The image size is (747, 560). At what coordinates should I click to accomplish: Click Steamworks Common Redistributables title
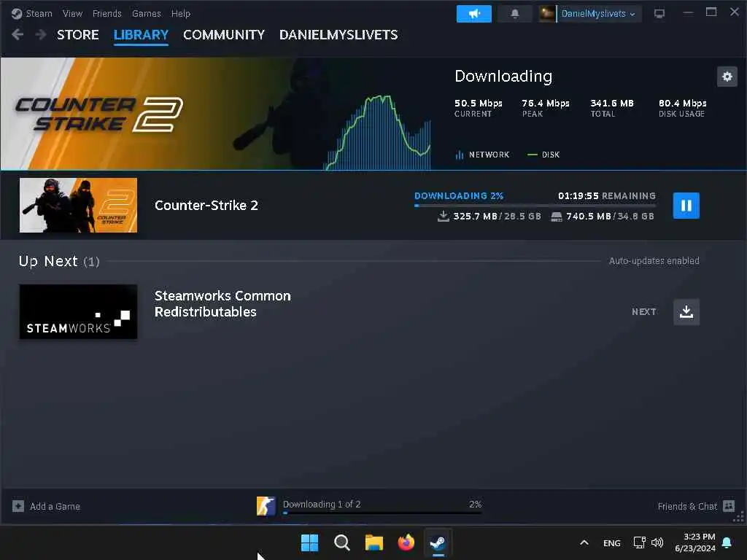click(222, 304)
